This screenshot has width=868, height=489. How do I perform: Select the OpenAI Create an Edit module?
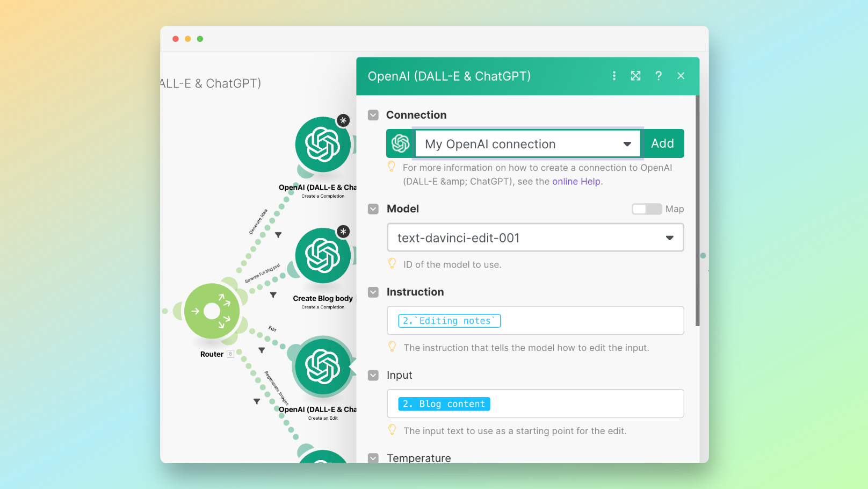[322, 367]
